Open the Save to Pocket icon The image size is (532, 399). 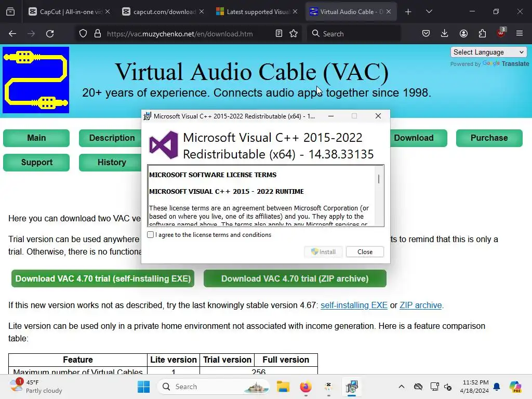point(426,34)
